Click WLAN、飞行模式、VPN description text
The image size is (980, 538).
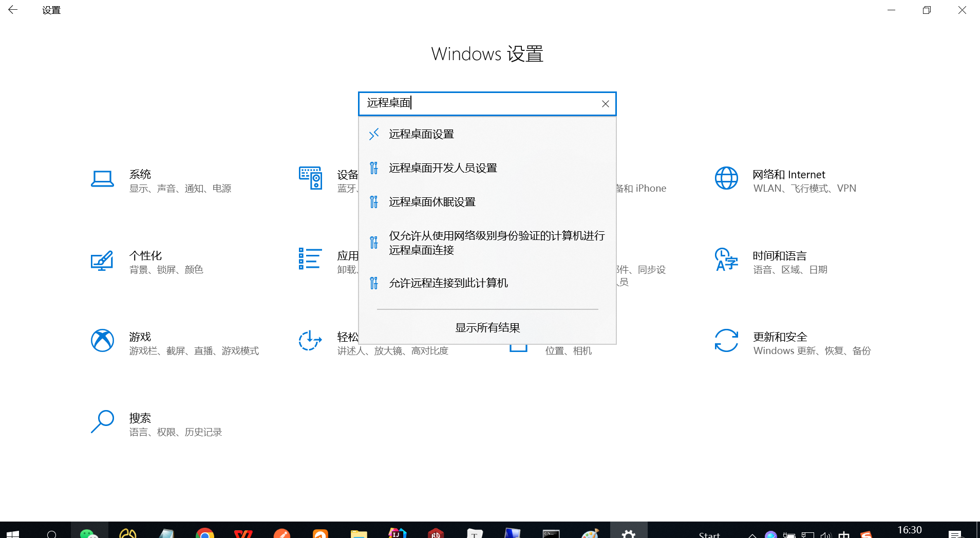coord(805,189)
